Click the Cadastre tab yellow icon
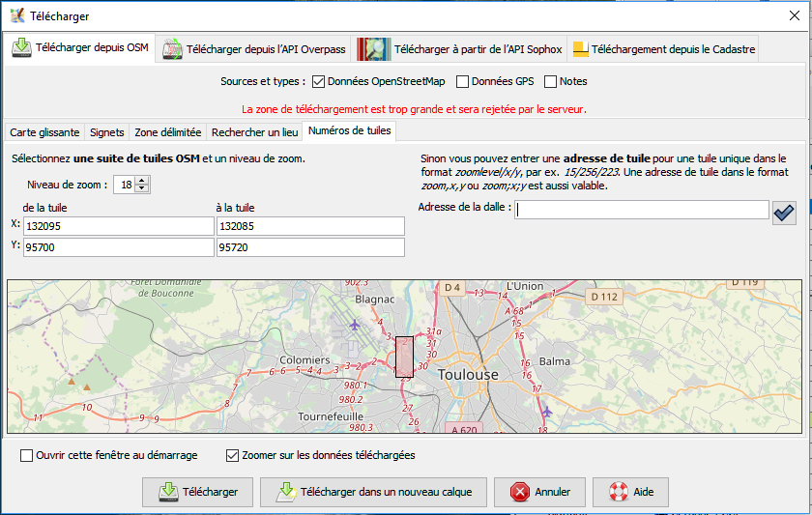This screenshot has height=515, width=812. [580, 49]
